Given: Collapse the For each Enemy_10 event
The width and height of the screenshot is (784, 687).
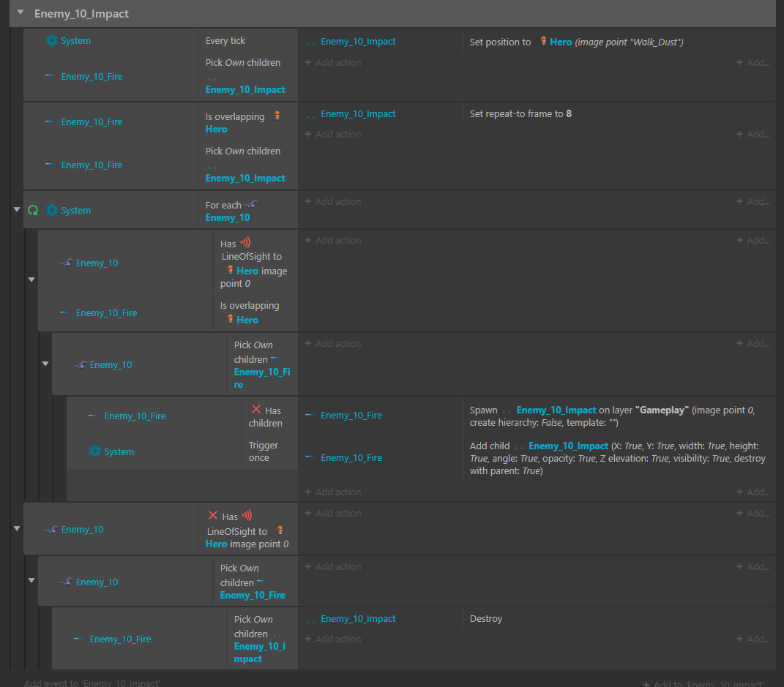Looking at the screenshot, I should click(17, 210).
